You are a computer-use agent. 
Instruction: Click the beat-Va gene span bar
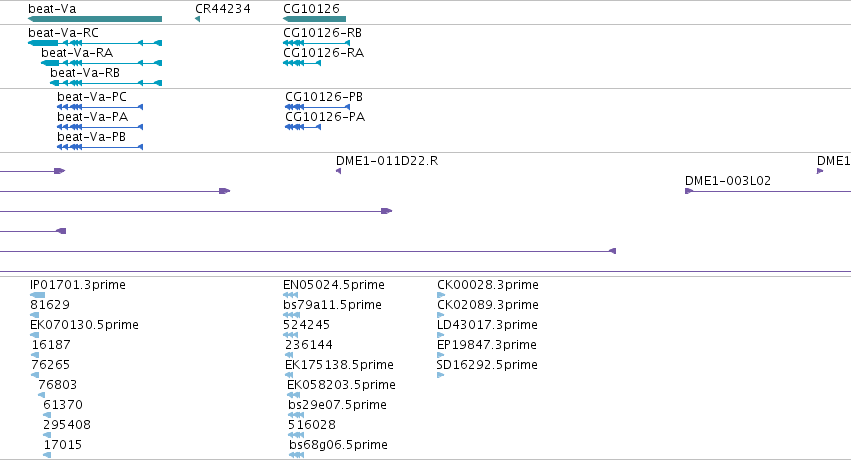click(x=95, y=19)
